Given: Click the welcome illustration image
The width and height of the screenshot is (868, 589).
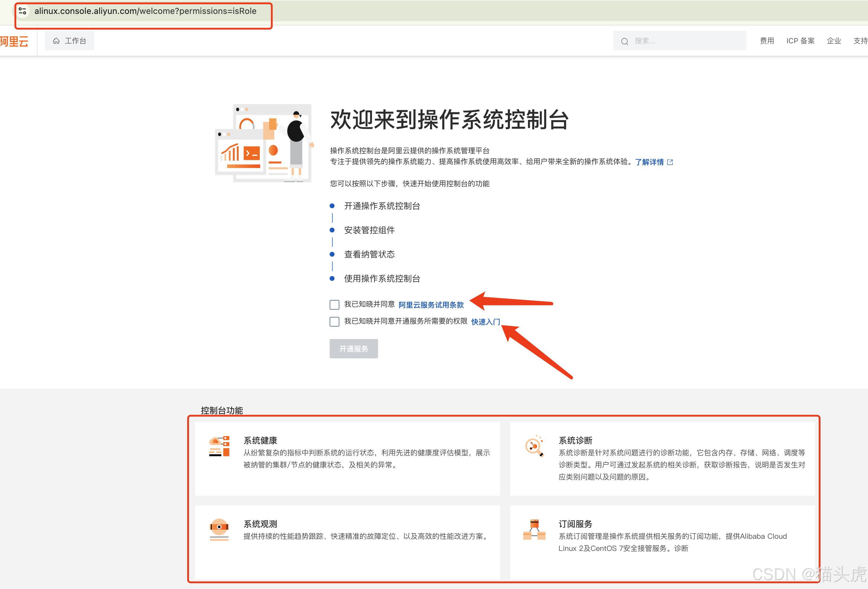Looking at the screenshot, I should pyautogui.click(x=264, y=143).
